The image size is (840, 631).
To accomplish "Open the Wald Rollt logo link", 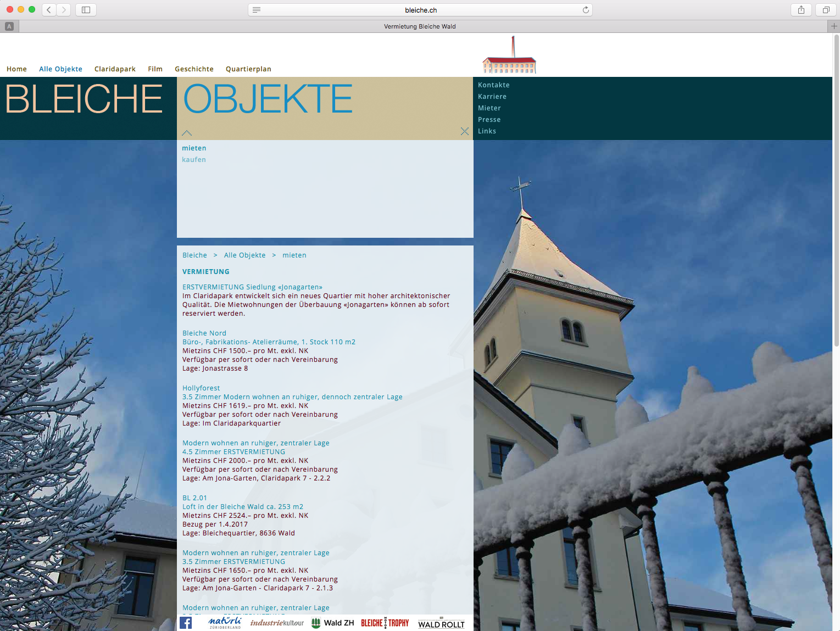I will pyautogui.click(x=442, y=624).
